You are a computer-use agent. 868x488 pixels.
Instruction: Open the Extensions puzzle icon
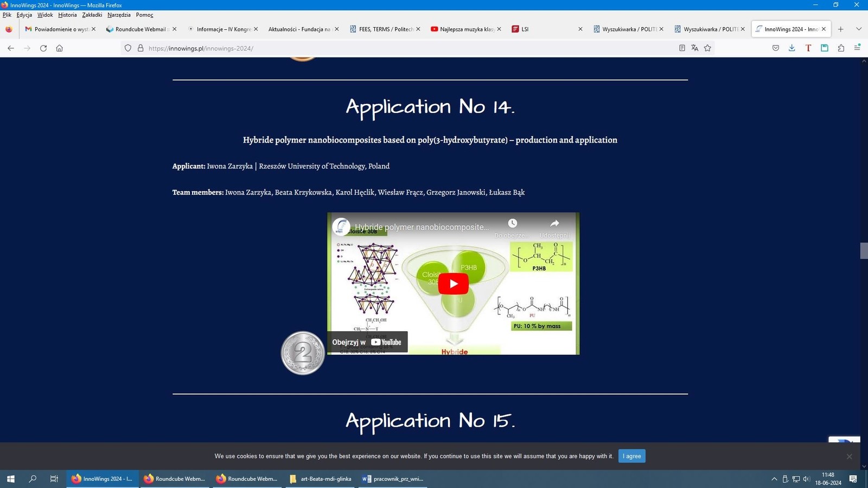pyautogui.click(x=841, y=48)
